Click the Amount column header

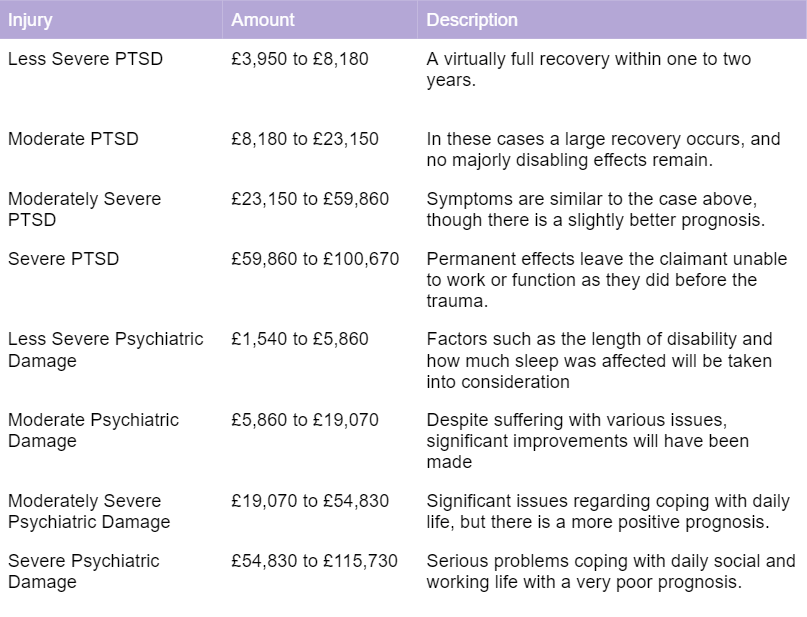pos(263,19)
